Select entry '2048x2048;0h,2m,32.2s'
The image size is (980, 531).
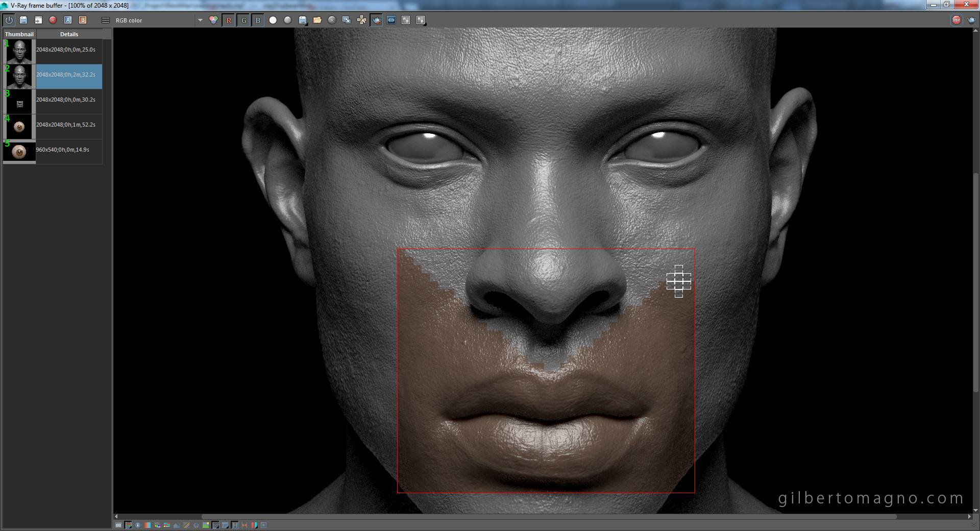(69, 76)
